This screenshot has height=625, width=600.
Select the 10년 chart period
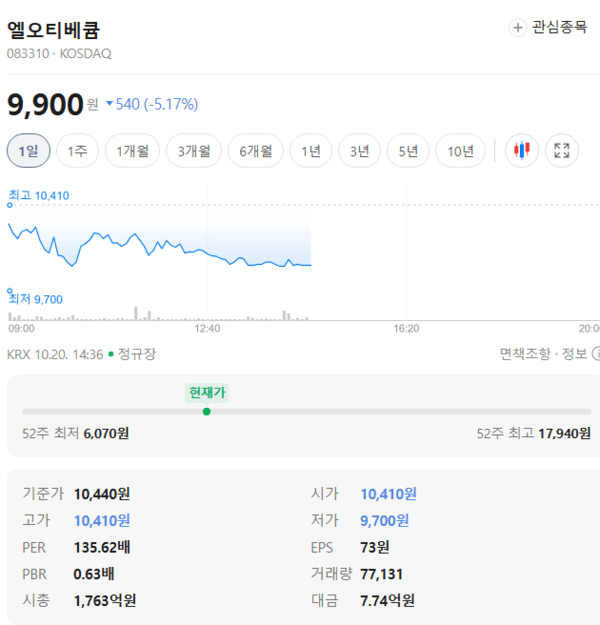460,151
